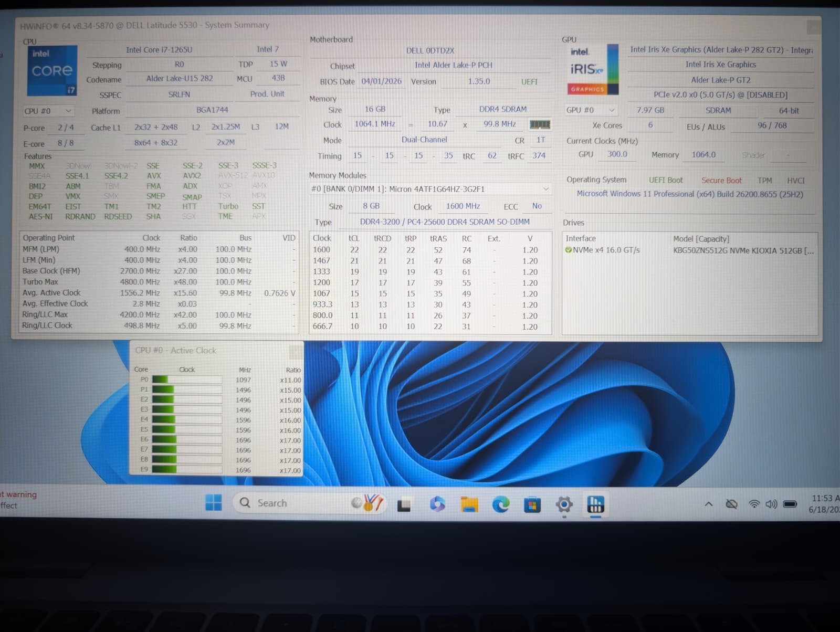
Task: Open Task View from the taskbar
Action: pos(404,504)
